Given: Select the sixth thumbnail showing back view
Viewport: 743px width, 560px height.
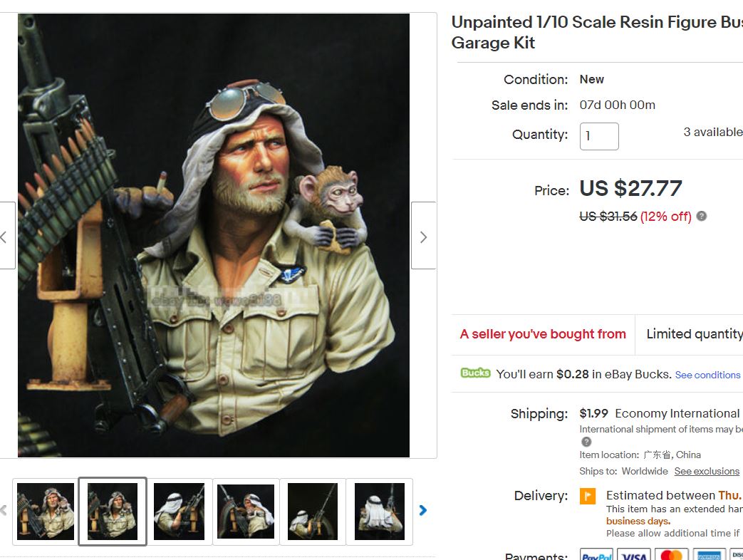Looking at the screenshot, I should (380, 511).
